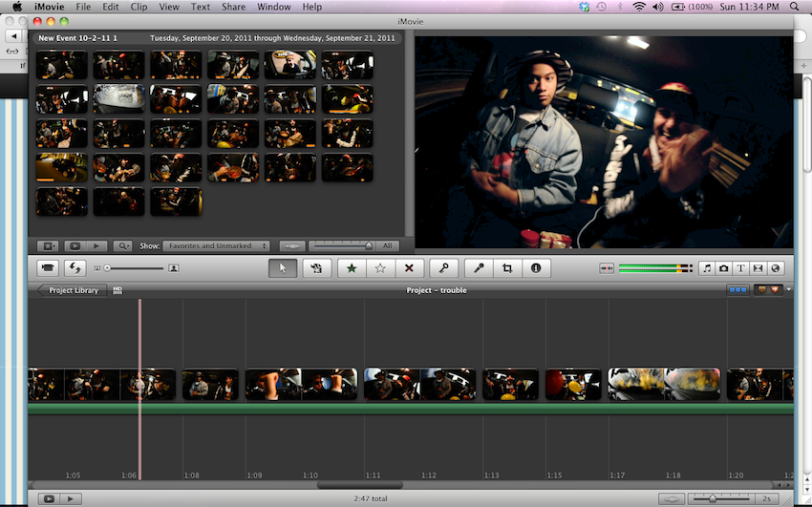Open the Share menu in menu bar

233,7
